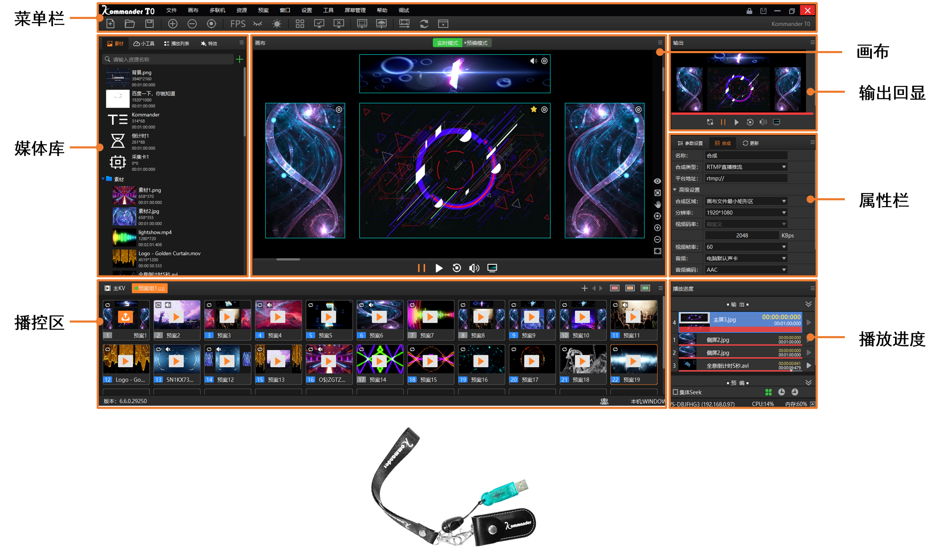
Task: Select the 预案组1 group button
Action: coord(150,288)
